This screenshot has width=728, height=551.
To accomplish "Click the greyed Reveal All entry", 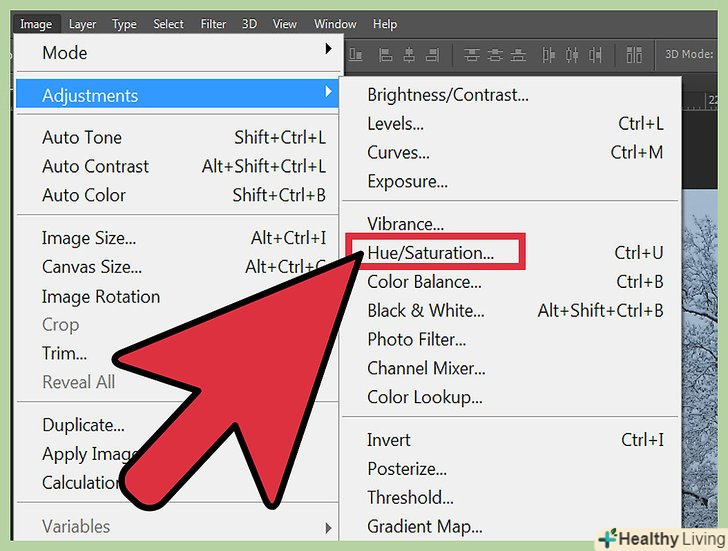I will tap(78, 382).
